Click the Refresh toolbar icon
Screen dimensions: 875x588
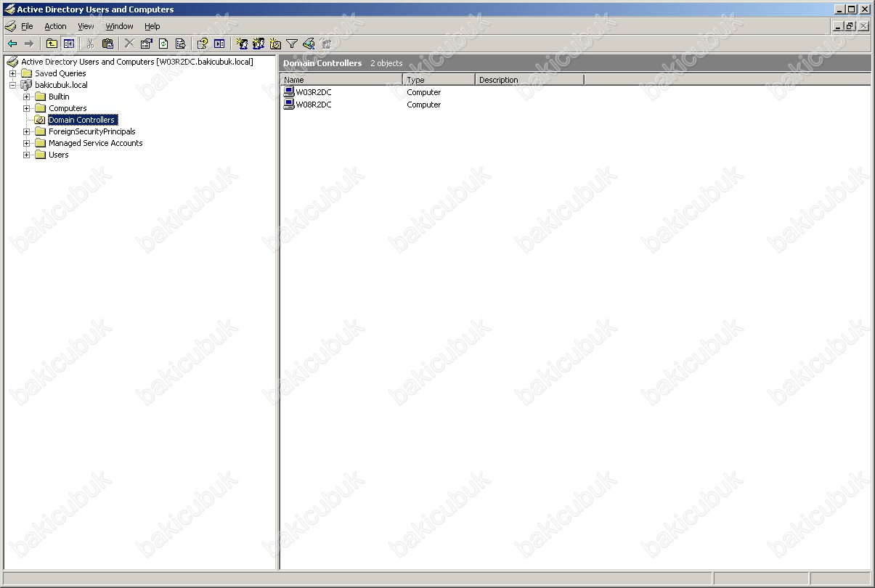coord(163,44)
